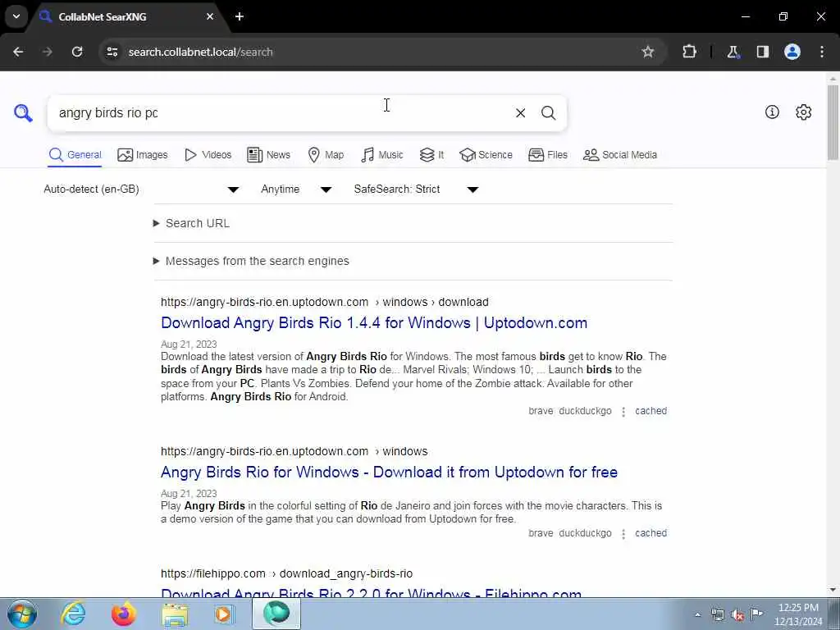Switch to the Images search tab

click(143, 155)
